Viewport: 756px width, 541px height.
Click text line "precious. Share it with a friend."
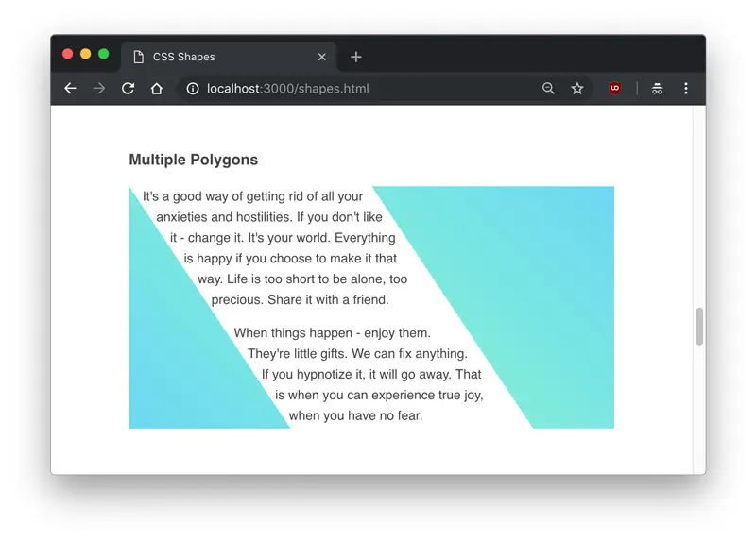click(300, 299)
